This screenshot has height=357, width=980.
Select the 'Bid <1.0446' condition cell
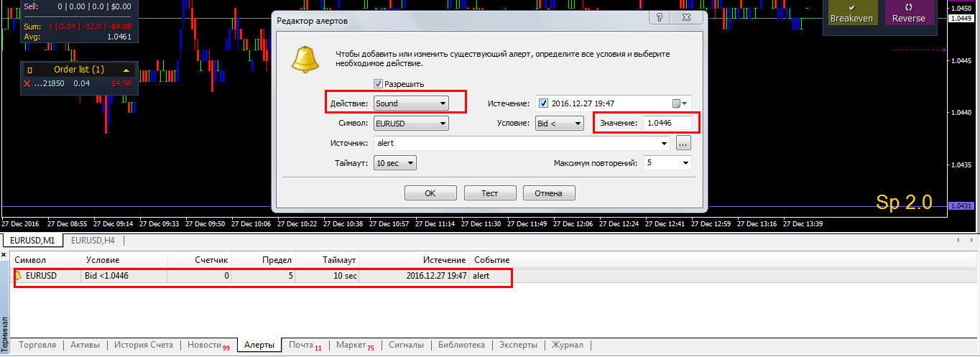coord(124,275)
